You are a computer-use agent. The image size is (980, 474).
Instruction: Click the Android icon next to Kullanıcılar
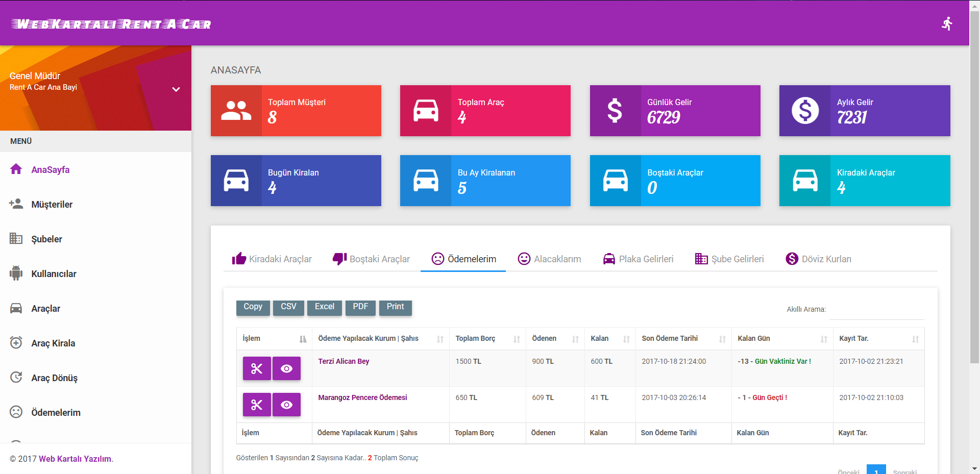(16, 273)
